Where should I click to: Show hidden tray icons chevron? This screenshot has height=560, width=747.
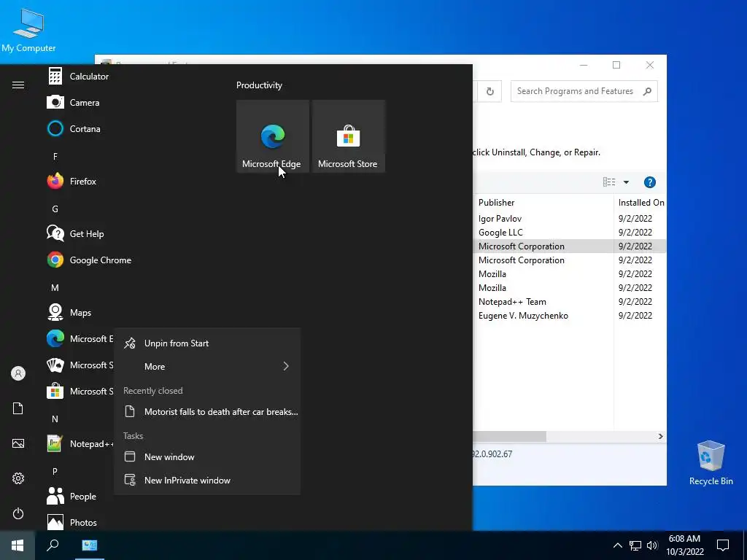tap(617, 545)
